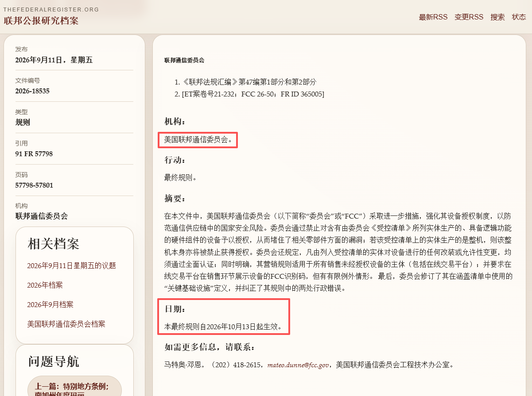Select heading 如需更多信息，请联系：
Screen dimensions: 532x396
click(210, 347)
